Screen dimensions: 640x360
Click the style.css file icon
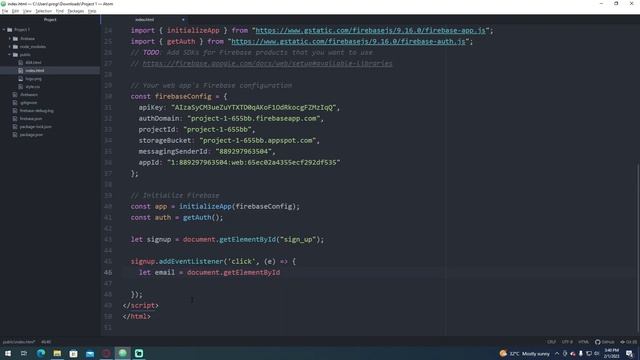(21, 87)
